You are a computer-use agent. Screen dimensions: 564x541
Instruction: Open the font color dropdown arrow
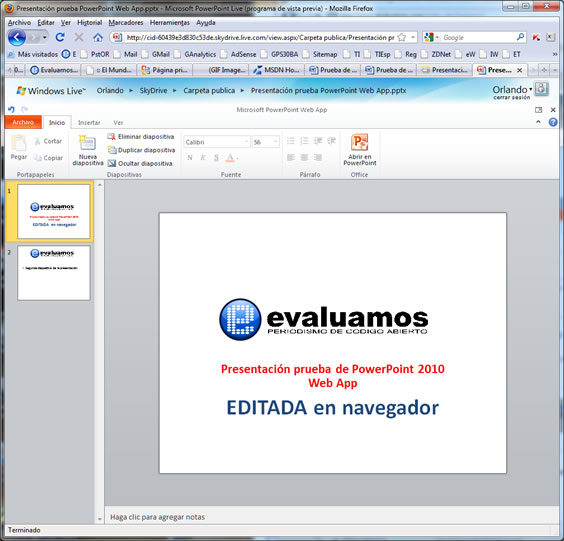pos(238,158)
